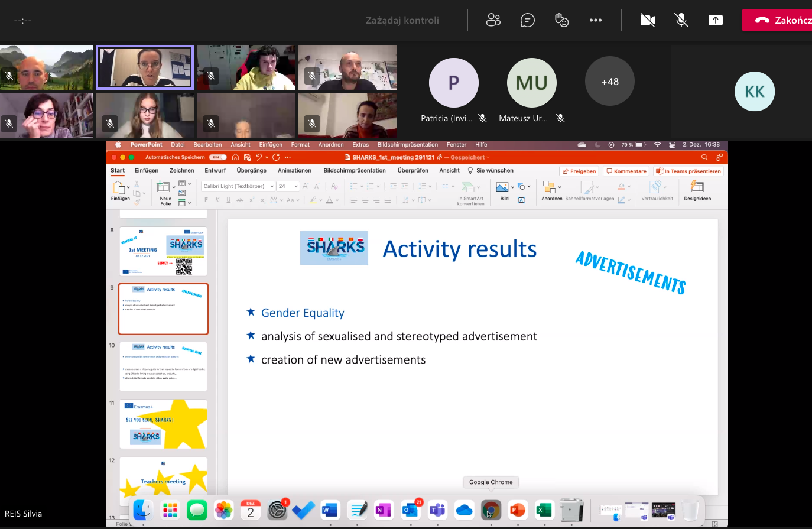Show the +48 additional participants
Screen dimensions: 812x529
[x=610, y=82]
